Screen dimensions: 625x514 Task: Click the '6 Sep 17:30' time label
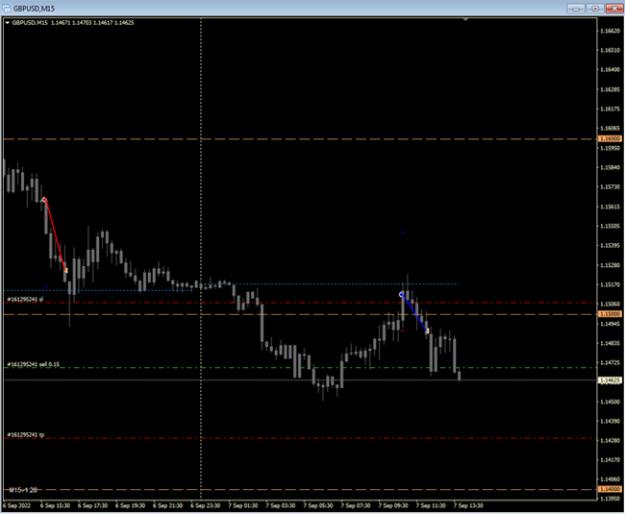click(x=92, y=506)
